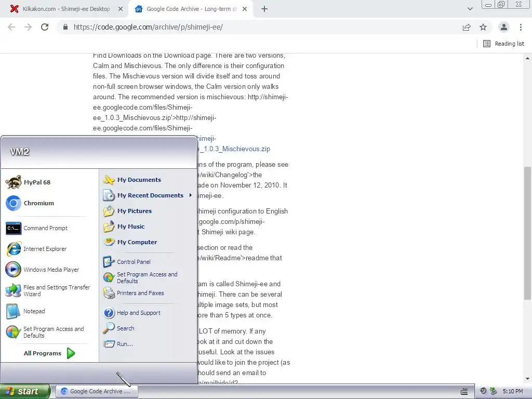Image resolution: width=532 pixels, height=399 pixels.
Task: Bookmark this page with star
Action: (483, 27)
